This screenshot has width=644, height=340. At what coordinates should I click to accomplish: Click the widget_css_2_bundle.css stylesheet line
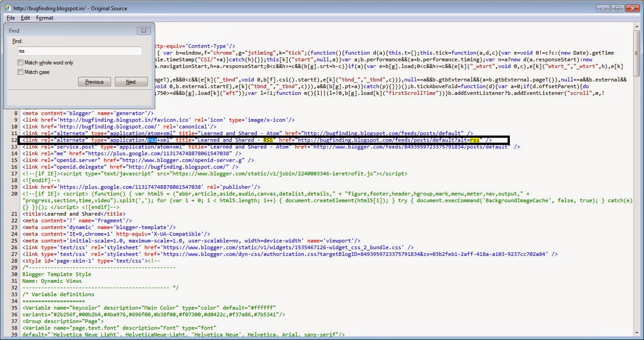pyautogui.click(x=218, y=247)
